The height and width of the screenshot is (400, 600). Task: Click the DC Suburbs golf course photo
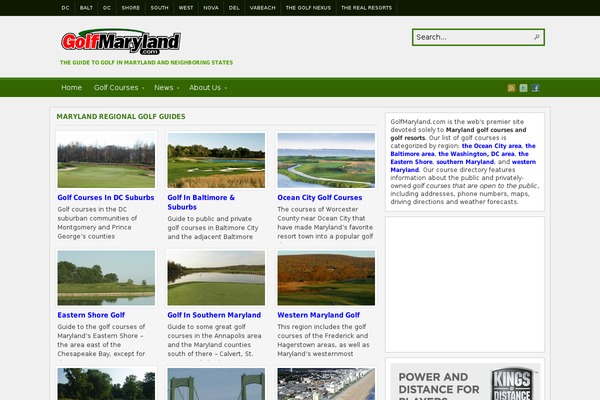(x=106, y=160)
